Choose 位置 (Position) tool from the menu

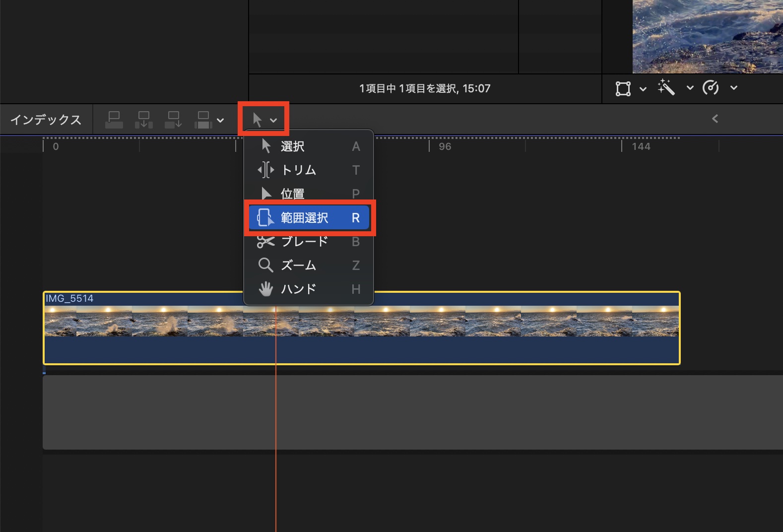308,194
